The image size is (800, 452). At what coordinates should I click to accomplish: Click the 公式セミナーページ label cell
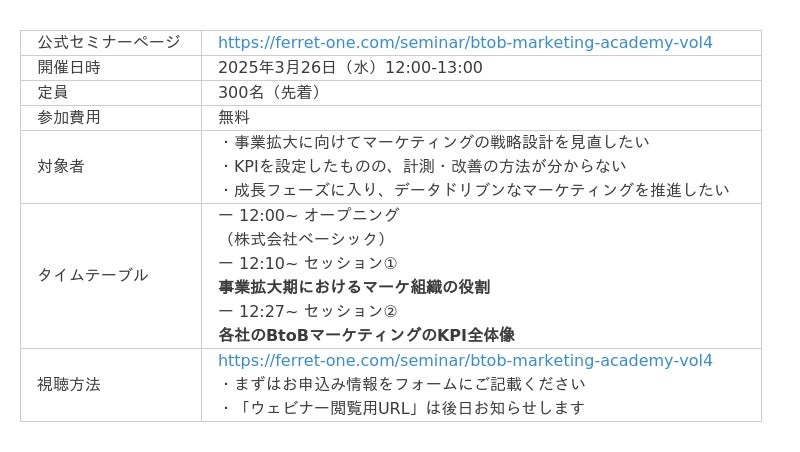click(x=111, y=43)
